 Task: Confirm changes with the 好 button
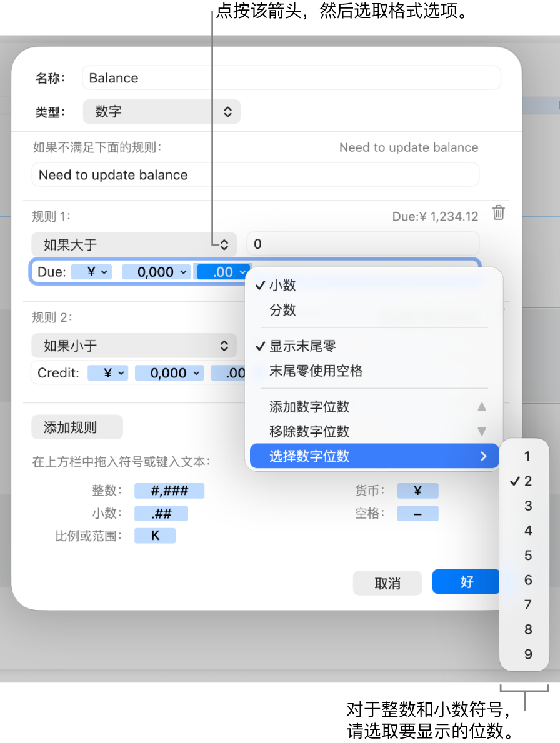pos(466,581)
